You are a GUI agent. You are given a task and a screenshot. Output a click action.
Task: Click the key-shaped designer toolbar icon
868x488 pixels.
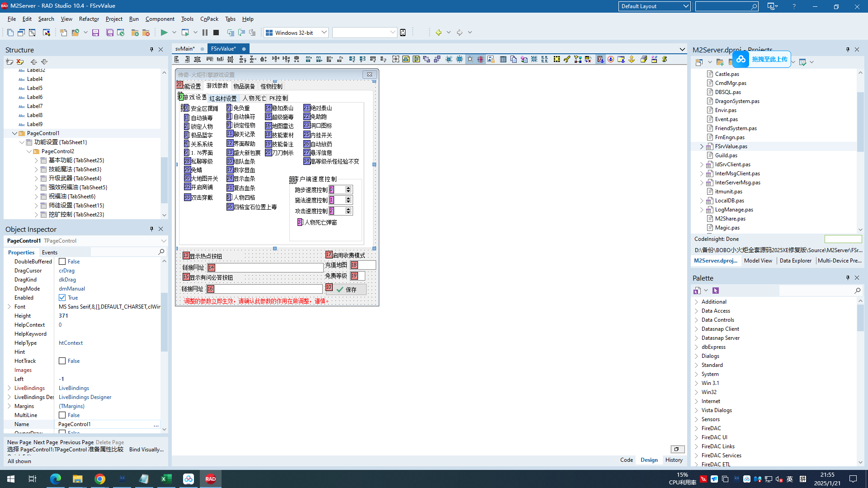567,59
